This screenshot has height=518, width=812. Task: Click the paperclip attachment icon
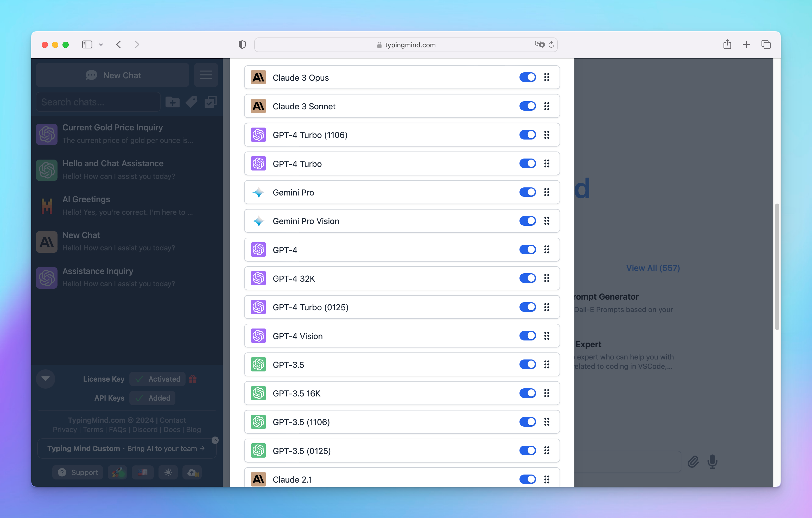click(693, 461)
